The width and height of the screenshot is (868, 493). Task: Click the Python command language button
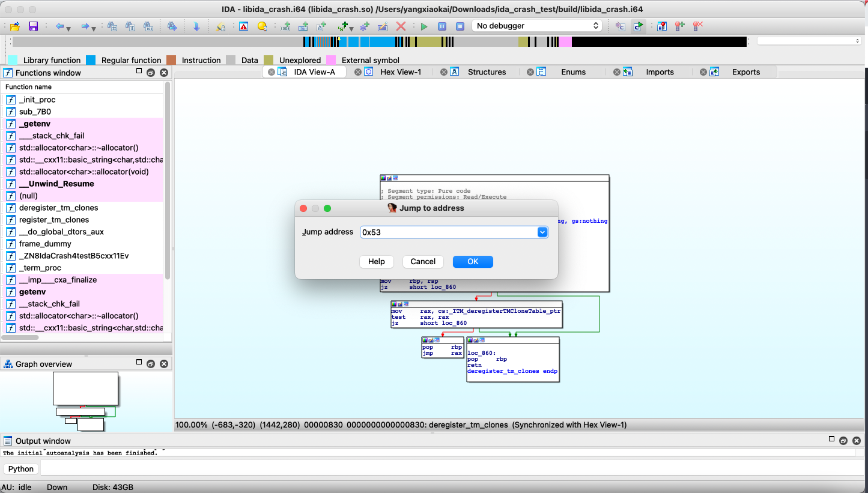point(21,469)
